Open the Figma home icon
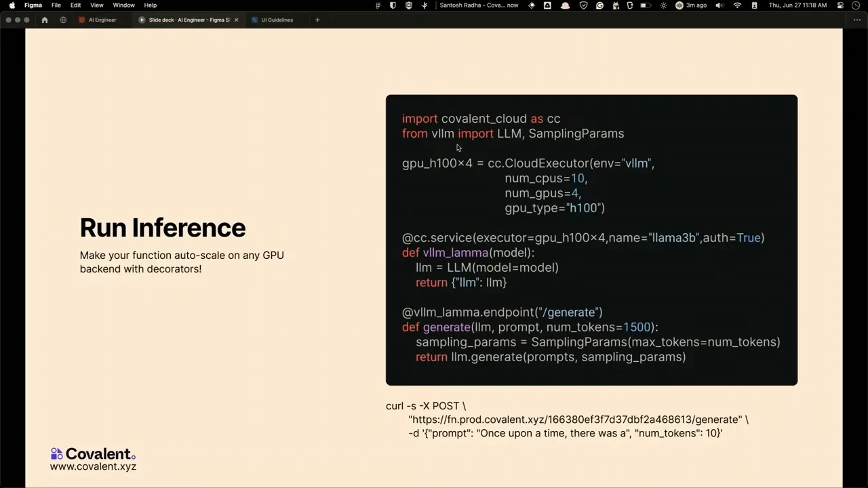The width and height of the screenshot is (868, 488). coord(45,20)
